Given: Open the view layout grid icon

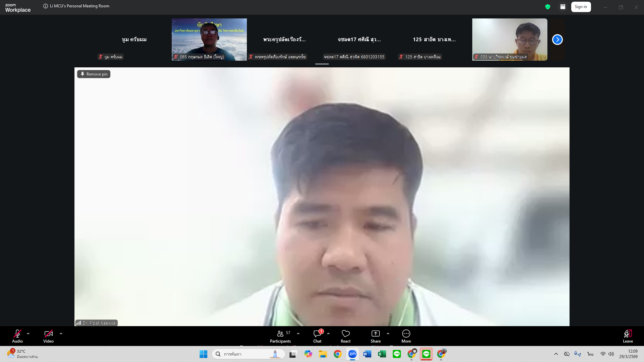Looking at the screenshot, I should (563, 7).
